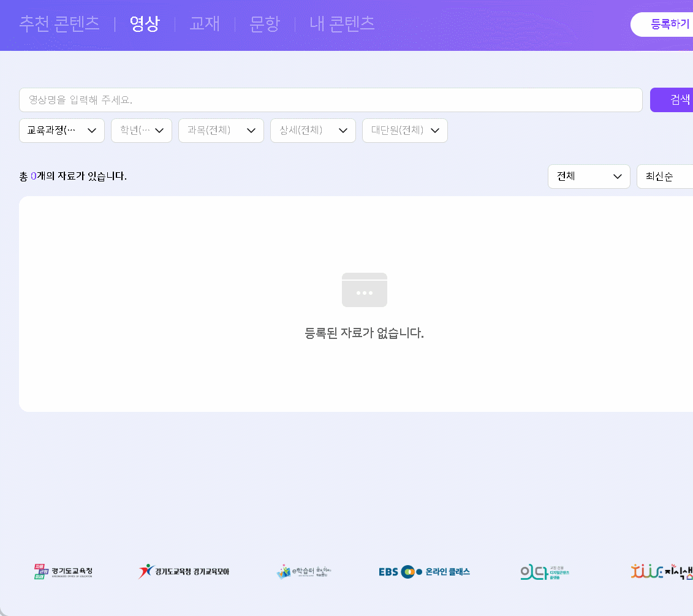Open the 내 콘텐츠 tab

tap(342, 24)
